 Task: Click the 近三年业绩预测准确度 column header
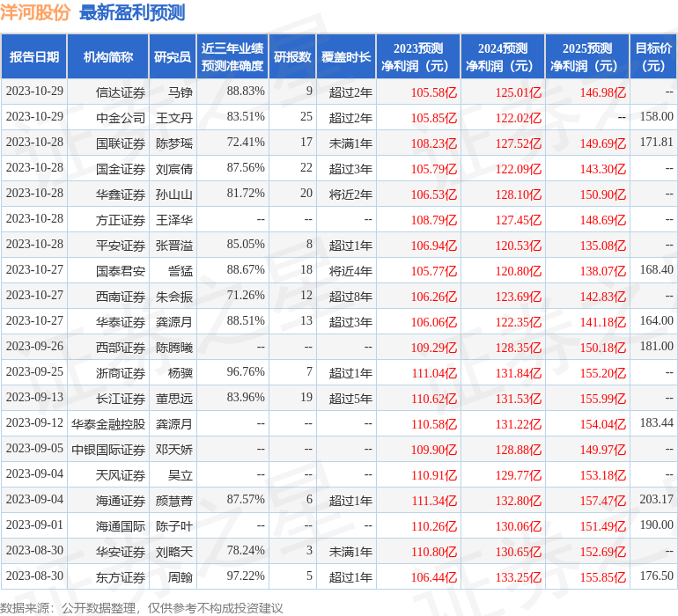coord(232,56)
